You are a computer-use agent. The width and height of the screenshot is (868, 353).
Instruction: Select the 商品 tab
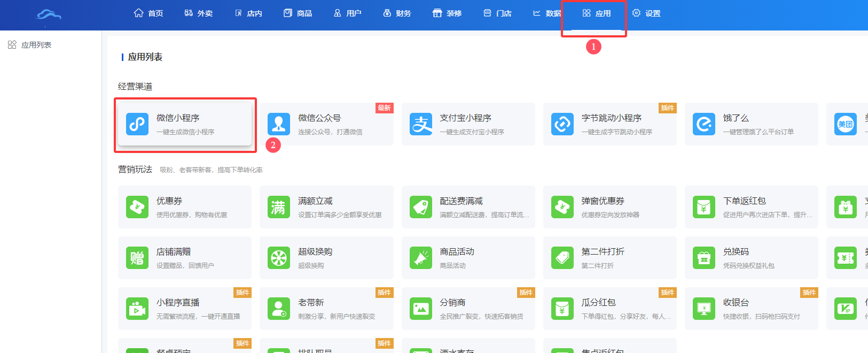point(298,13)
